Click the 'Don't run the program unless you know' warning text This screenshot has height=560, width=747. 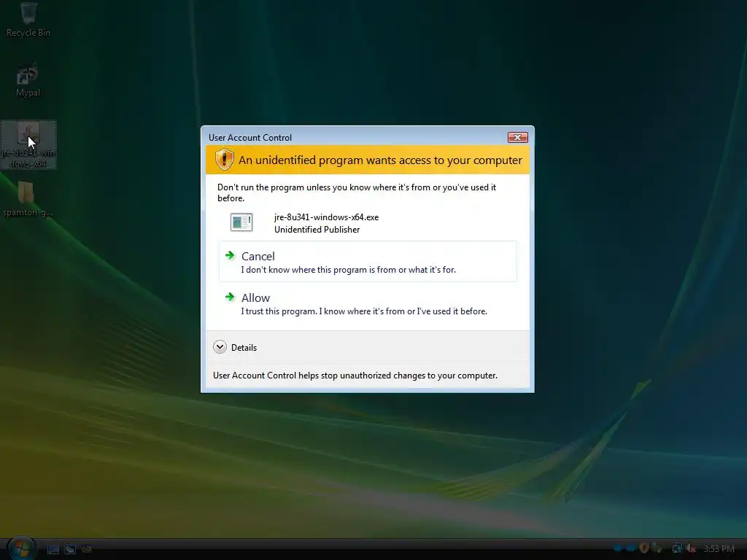click(357, 192)
